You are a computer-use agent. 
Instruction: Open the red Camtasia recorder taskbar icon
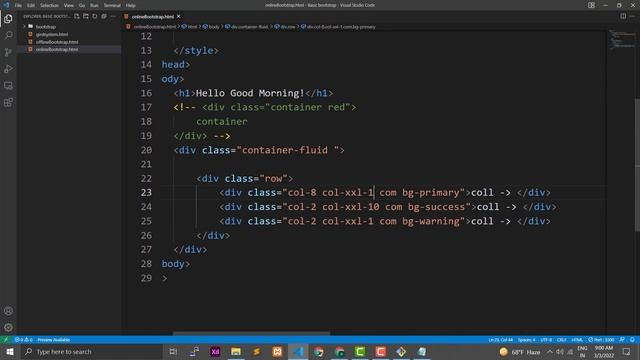click(381, 352)
